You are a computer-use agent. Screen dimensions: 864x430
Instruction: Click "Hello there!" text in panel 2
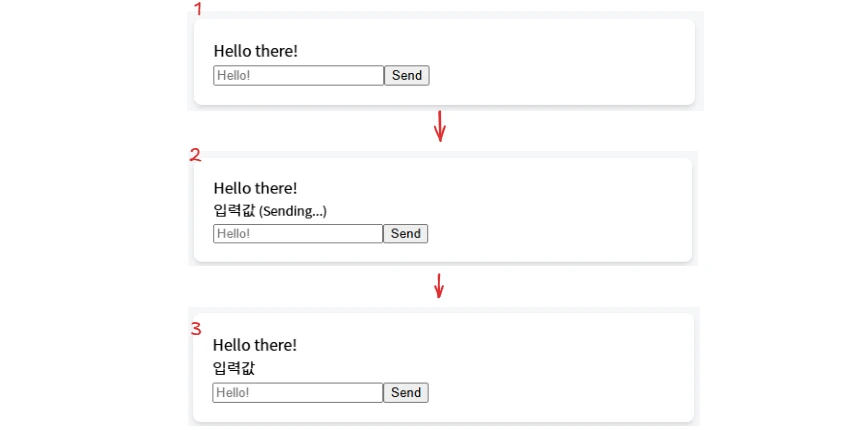(x=256, y=188)
